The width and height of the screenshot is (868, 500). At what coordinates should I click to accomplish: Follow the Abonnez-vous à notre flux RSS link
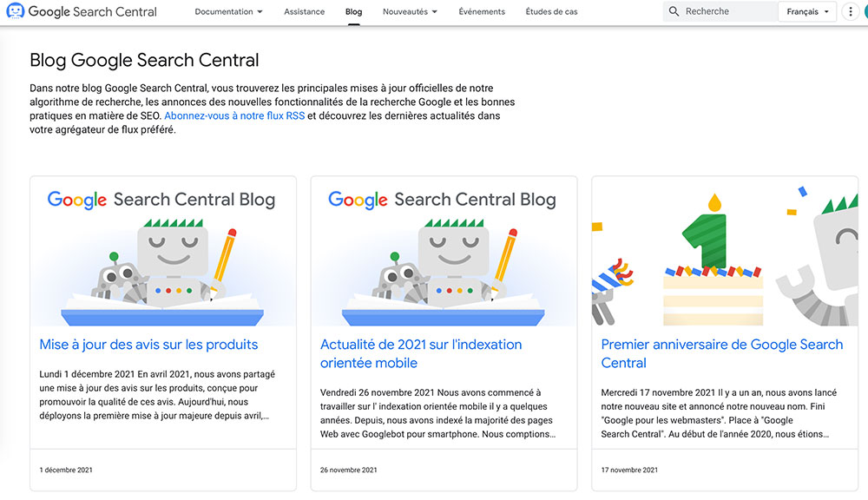[x=234, y=115]
